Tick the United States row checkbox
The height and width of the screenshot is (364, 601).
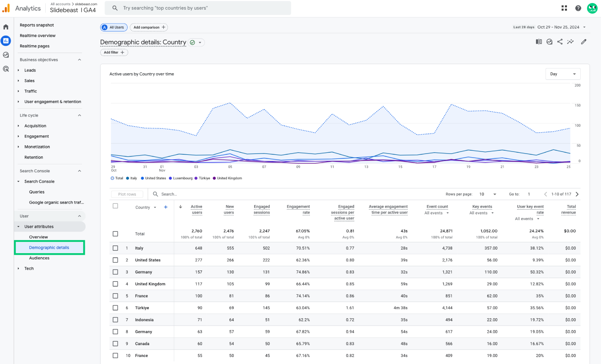(x=115, y=260)
